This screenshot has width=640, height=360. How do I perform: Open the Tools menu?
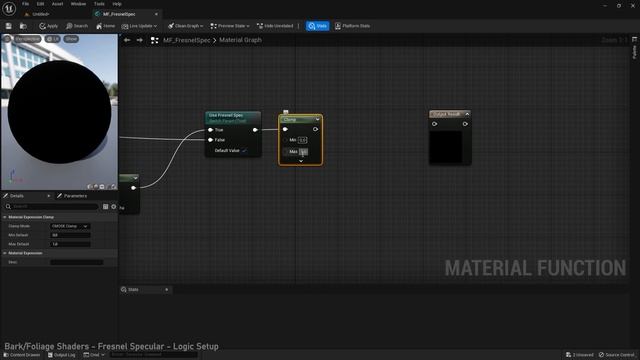point(99,4)
